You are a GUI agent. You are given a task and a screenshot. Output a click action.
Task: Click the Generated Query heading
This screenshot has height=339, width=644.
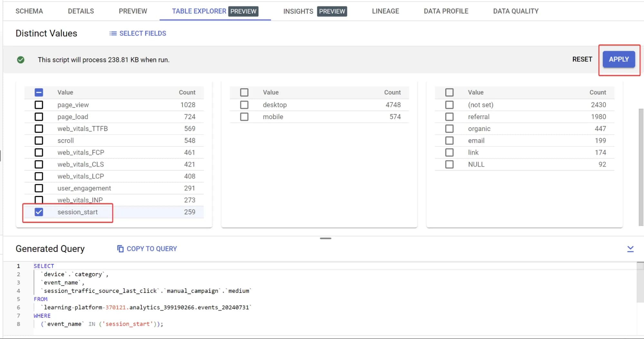(50, 249)
